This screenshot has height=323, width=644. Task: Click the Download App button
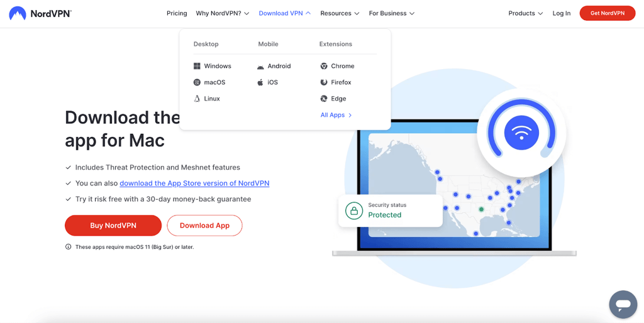[204, 226]
